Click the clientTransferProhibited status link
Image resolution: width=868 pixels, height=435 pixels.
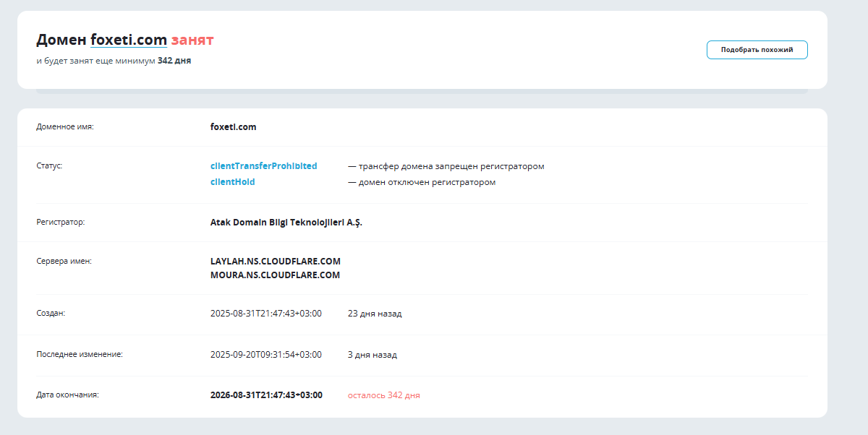263,166
